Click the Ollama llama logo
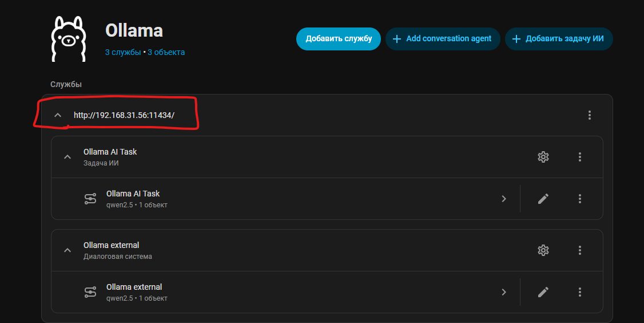 click(x=69, y=39)
